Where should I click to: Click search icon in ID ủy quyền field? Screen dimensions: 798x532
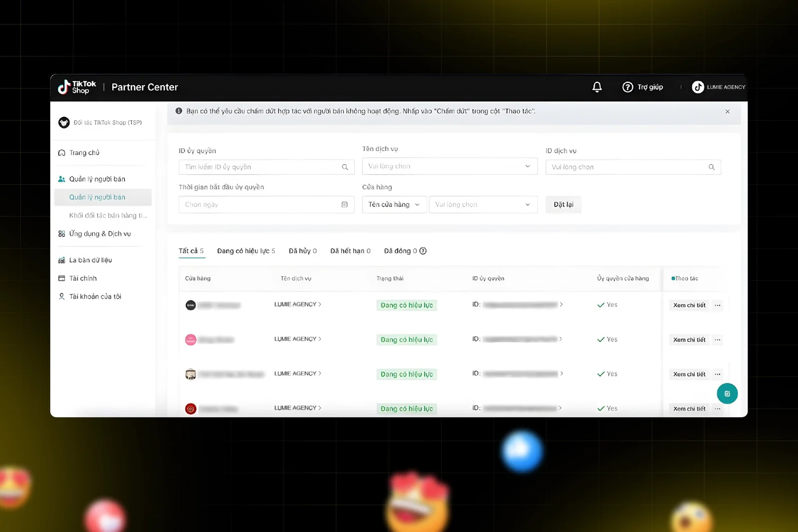(x=345, y=167)
